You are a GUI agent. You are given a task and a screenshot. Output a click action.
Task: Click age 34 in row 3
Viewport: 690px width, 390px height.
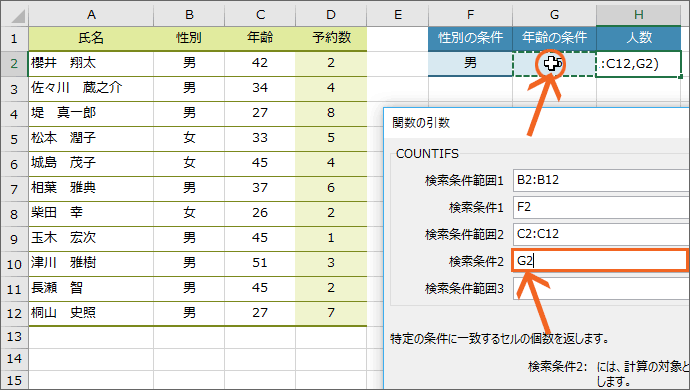260,88
